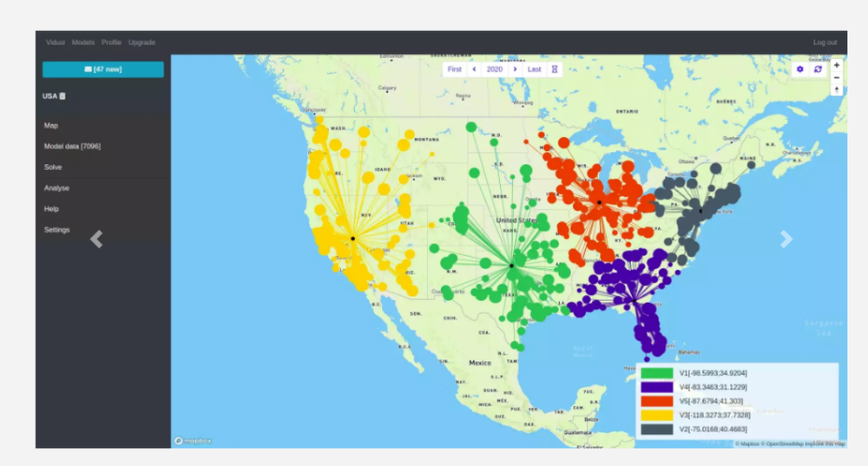Click the yellow cluster center point
The image size is (868, 466).
352,239
